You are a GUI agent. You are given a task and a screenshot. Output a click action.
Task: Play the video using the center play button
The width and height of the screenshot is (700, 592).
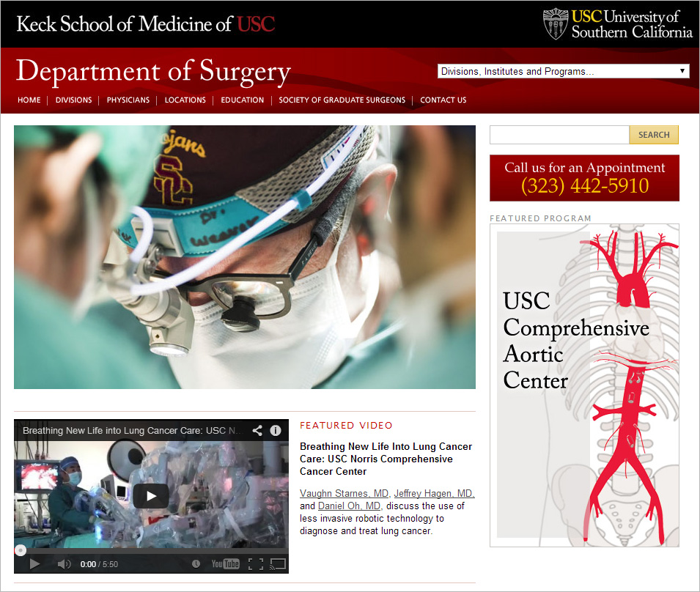pyautogui.click(x=151, y=496)
